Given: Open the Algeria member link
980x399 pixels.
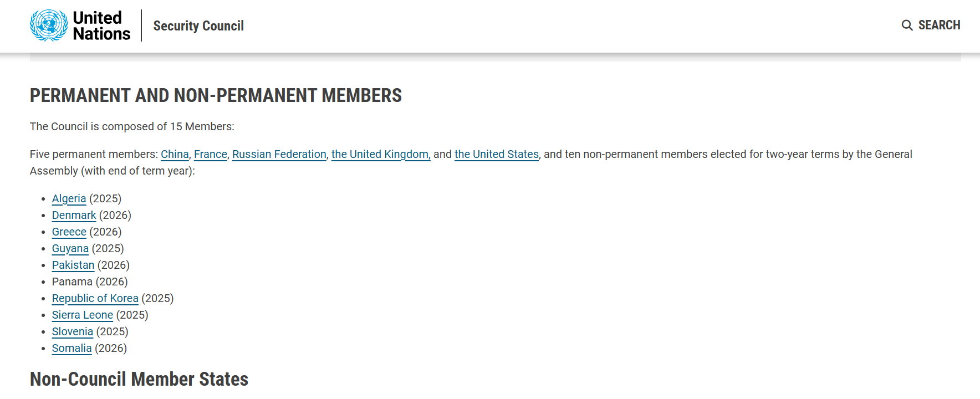Looking at the screenshot, I should coord(69,198).
